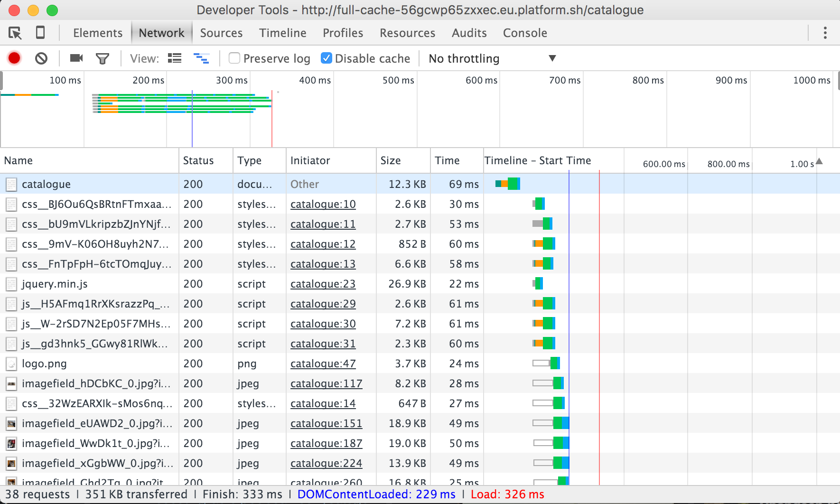The width and height of the screenshot is (840, 504).
Task: Click the inspect element cursor icon
Action: click(15, 33)
